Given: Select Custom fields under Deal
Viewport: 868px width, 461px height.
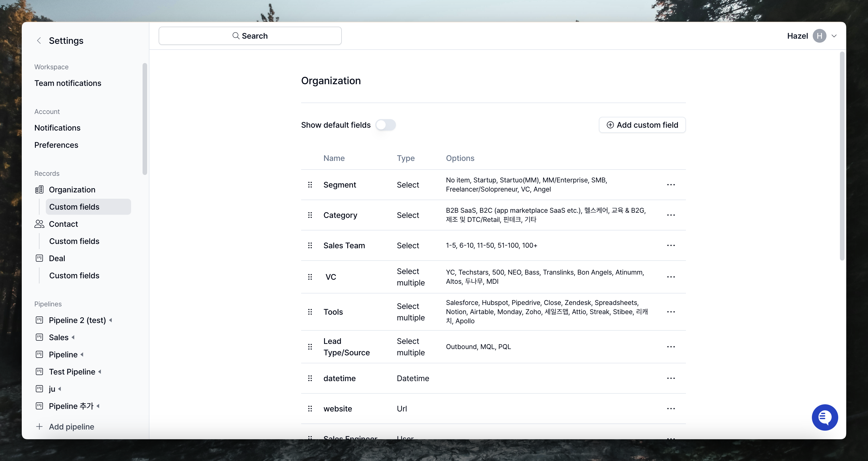Looking at the screenshot, I should point(74,276).
